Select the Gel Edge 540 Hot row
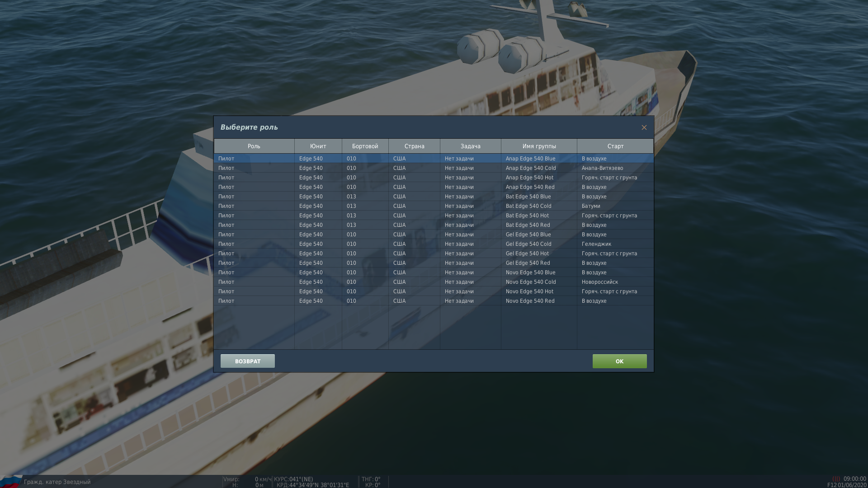 (x=434, y=253)
